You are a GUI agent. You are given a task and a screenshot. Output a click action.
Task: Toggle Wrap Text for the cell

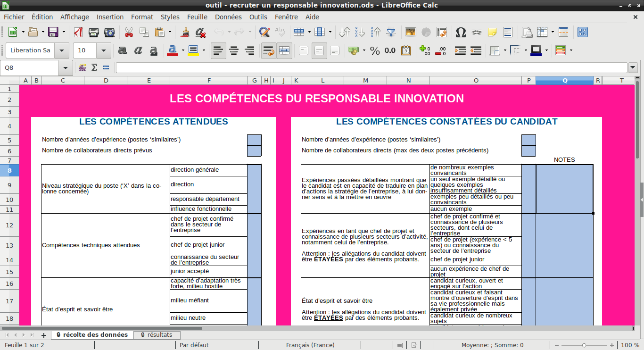pyautogui.click(x=268, y=50)
